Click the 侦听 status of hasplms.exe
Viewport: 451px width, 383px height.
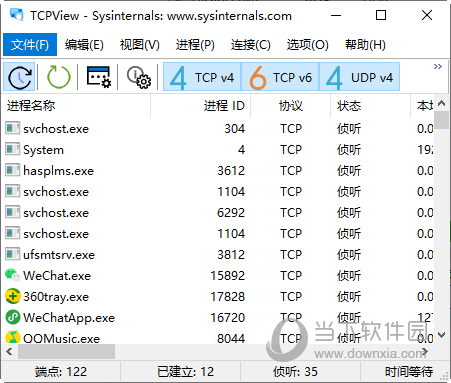(x=349, y=171)
